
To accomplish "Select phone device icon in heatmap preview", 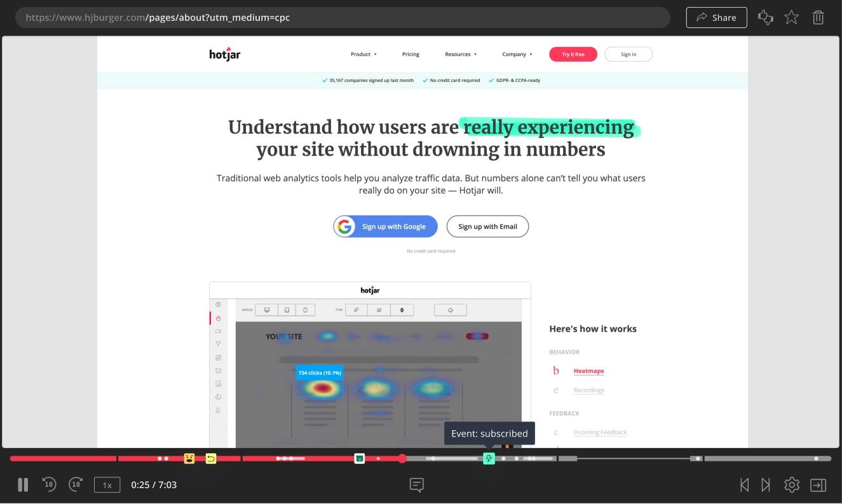I will (x=305, y=310).
